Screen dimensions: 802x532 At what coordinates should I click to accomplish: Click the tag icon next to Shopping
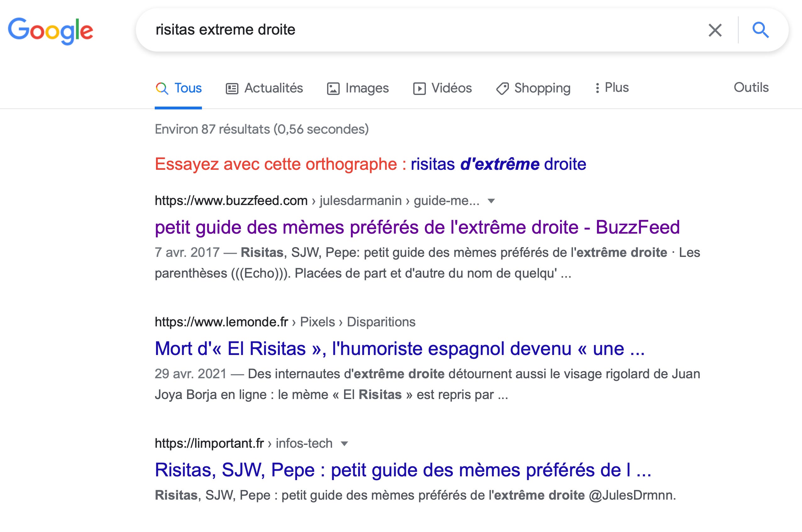[502, 89]
